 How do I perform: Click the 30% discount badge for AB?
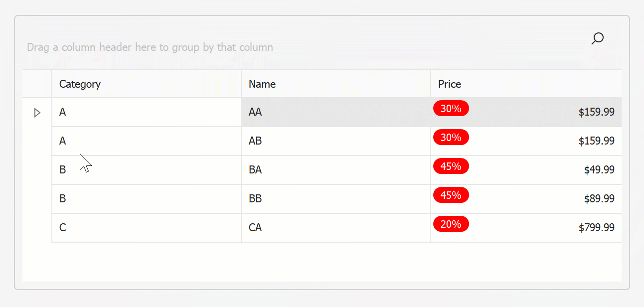(x=451, y=138)
